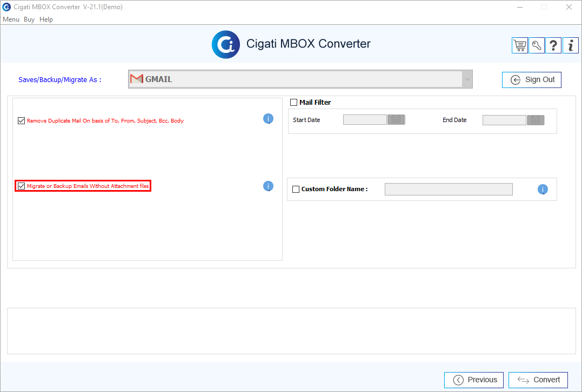Click the 'Cigati MBOX Converter' header title

tap(309, 44)
